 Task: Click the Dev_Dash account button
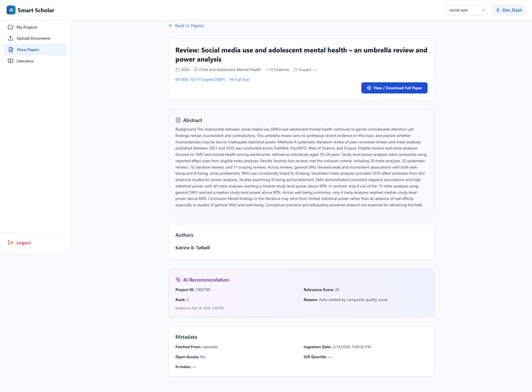pyautogui.click(x=509, y=10)
